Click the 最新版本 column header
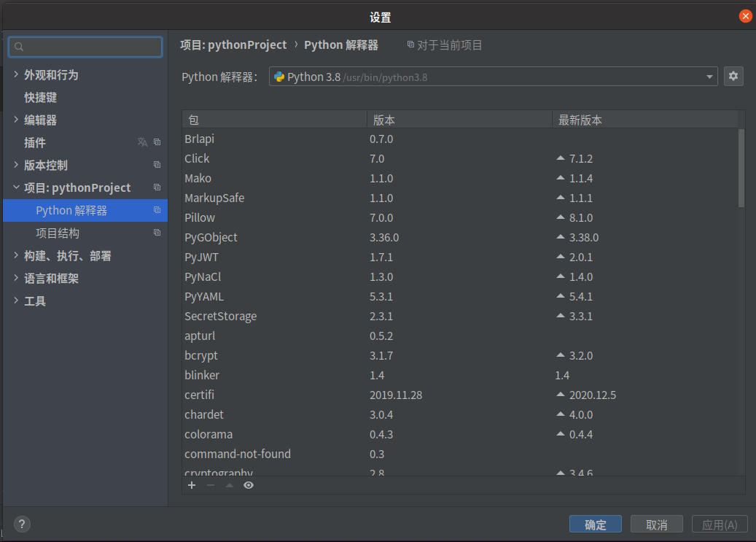The width and height of the screenshot is (756, 542). coord(644,120)
